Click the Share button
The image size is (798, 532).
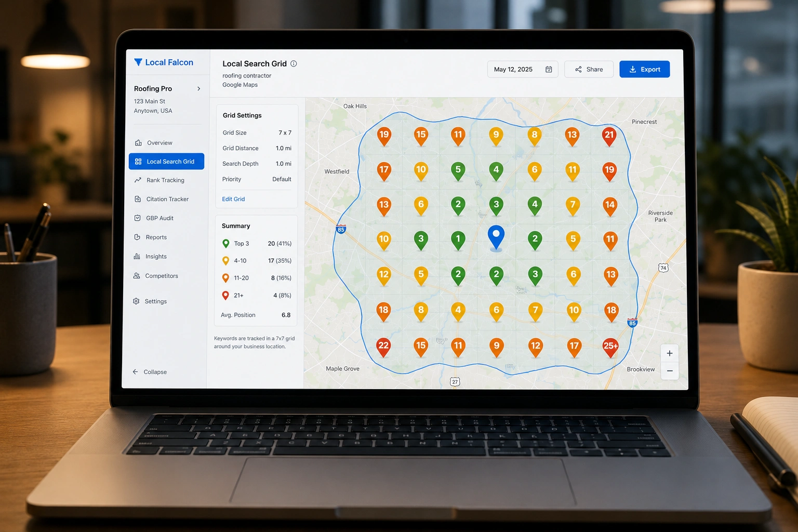589,70
